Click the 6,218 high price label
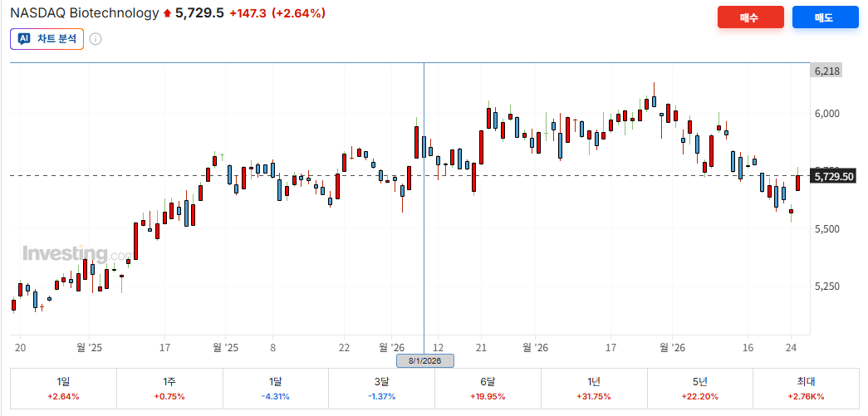Viewport: 868px width, 416px height. point(827,71)
